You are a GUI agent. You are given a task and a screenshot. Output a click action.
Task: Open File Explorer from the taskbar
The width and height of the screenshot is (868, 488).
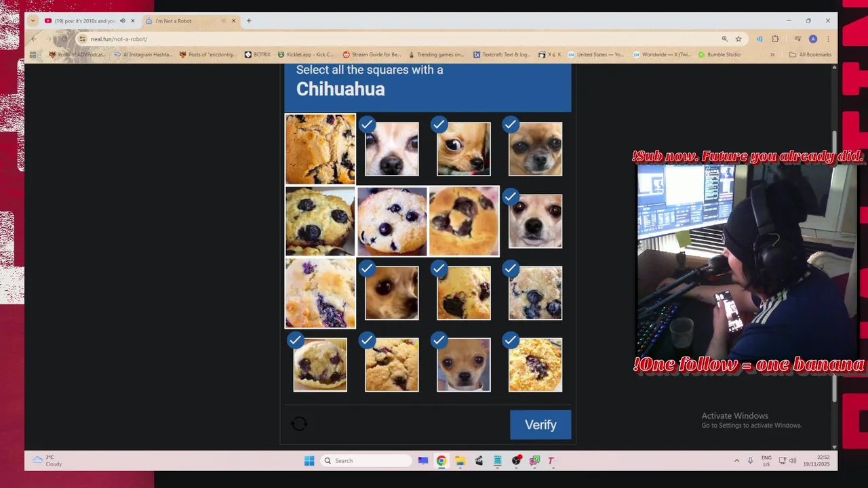tap(460, 461)
